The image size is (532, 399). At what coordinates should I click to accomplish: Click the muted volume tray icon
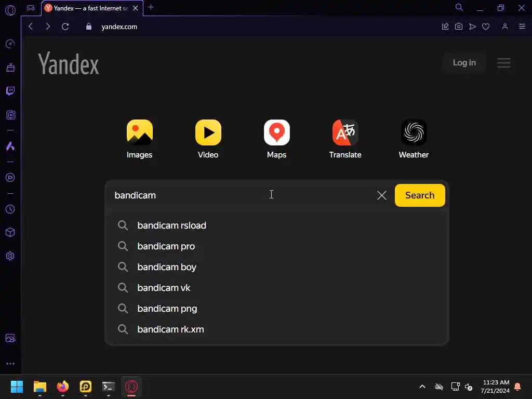[x=469, y=387]
